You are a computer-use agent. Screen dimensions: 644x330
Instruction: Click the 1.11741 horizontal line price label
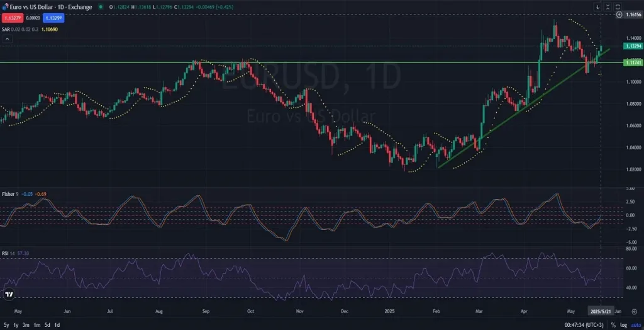[x=633, y=62]
